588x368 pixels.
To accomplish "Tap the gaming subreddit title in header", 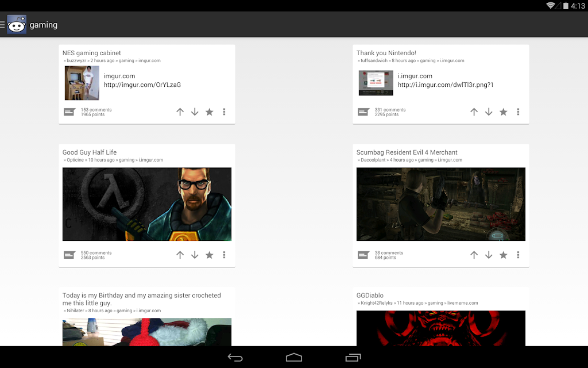I will (x=44, y=25).
